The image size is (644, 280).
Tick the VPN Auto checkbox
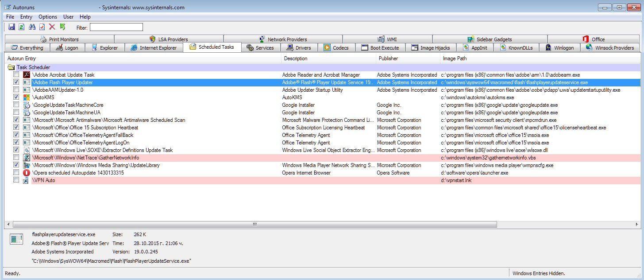point(16,180)
